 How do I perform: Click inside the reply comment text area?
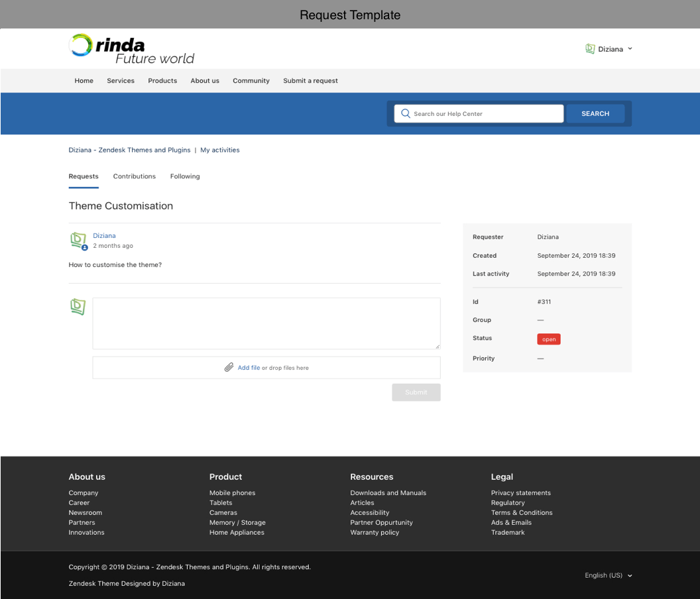[266, 323]
